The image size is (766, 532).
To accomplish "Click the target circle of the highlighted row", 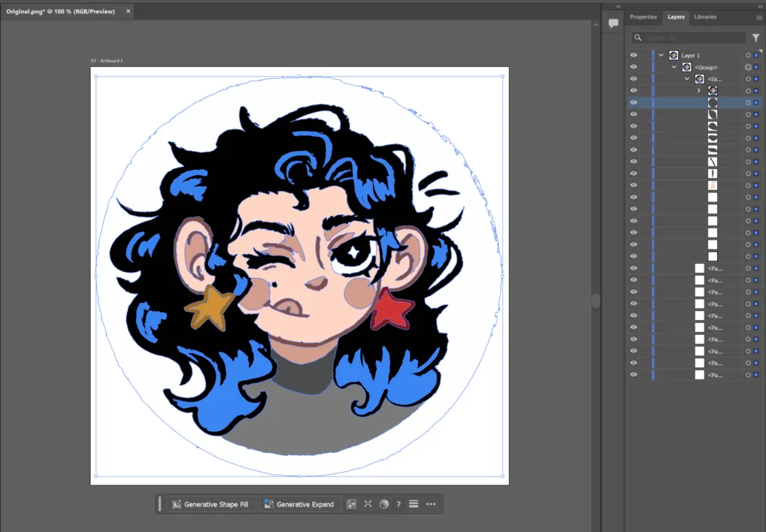I will click(748, 103).
